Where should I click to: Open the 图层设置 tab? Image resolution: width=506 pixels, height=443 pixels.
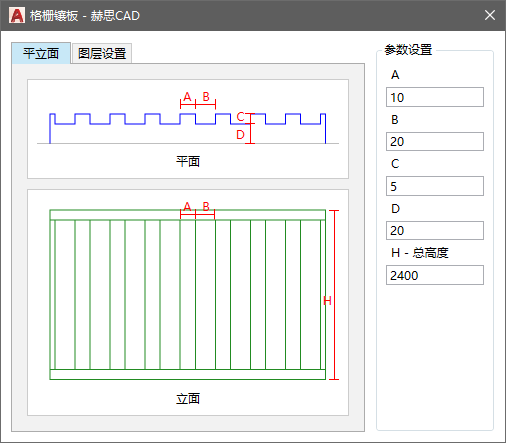[x=102, y=53]
